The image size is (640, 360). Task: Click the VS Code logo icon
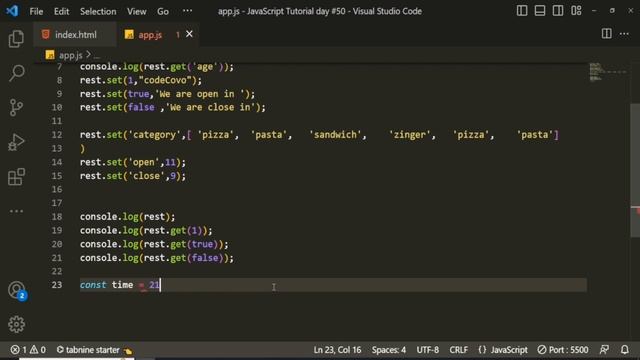point(12,11)
